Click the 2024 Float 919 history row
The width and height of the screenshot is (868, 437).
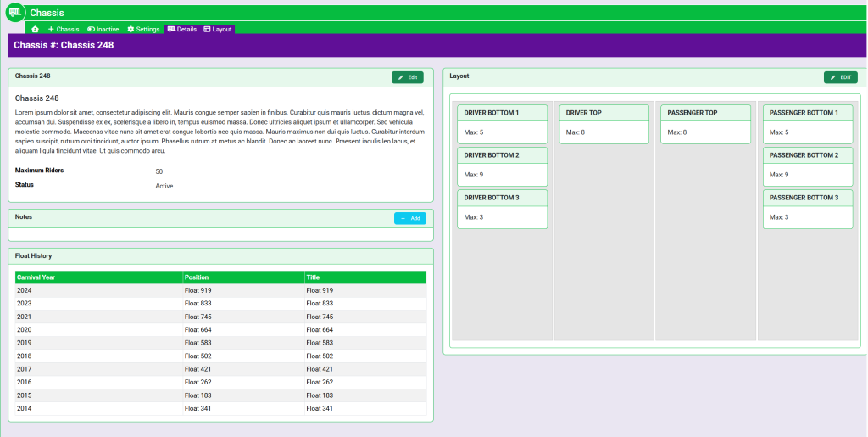[x=220, y=290]
